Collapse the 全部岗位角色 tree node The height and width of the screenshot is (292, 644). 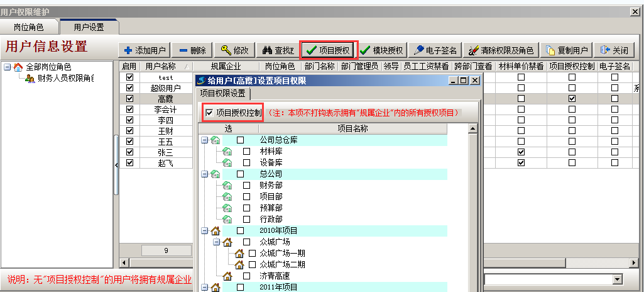click(8, 67)
